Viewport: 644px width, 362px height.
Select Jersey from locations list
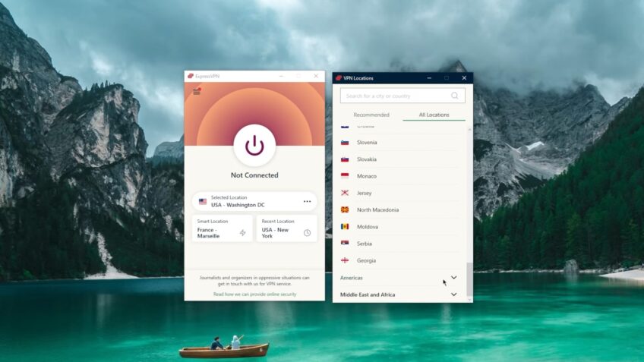point(399,193)
